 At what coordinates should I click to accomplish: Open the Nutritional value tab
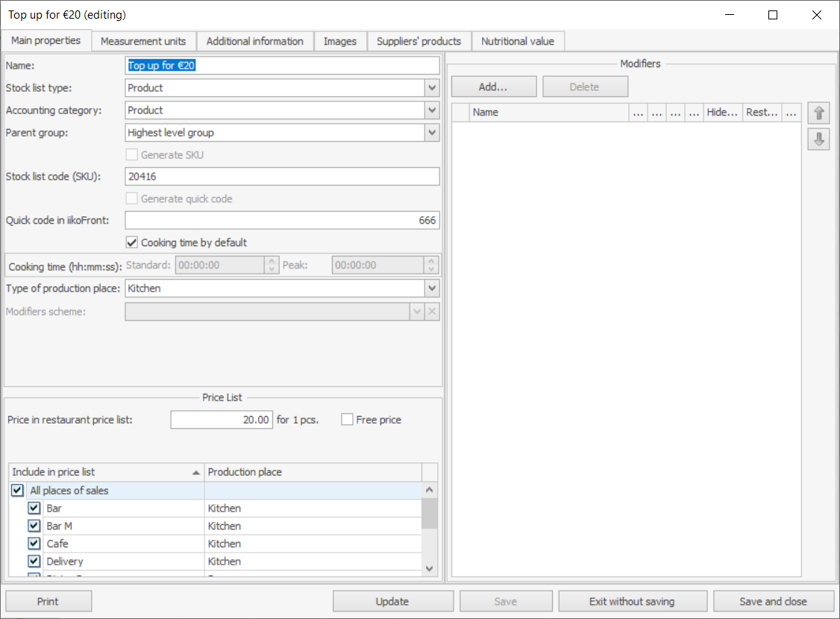coord(517,41)
